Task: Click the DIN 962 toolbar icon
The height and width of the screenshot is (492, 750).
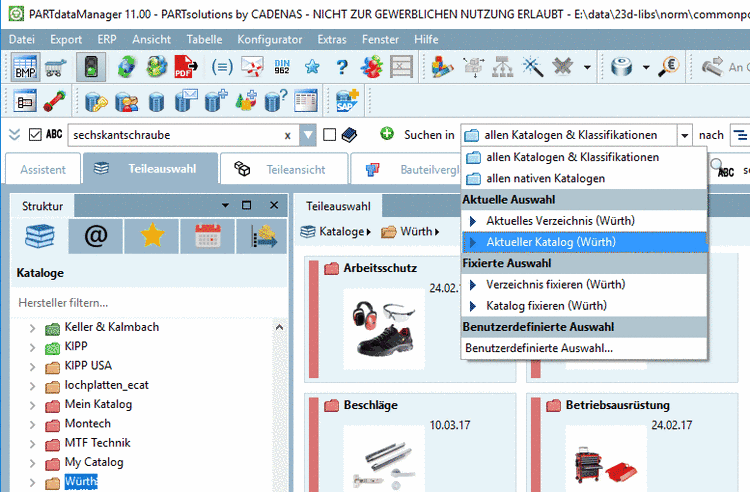Action: click(282, 67)
